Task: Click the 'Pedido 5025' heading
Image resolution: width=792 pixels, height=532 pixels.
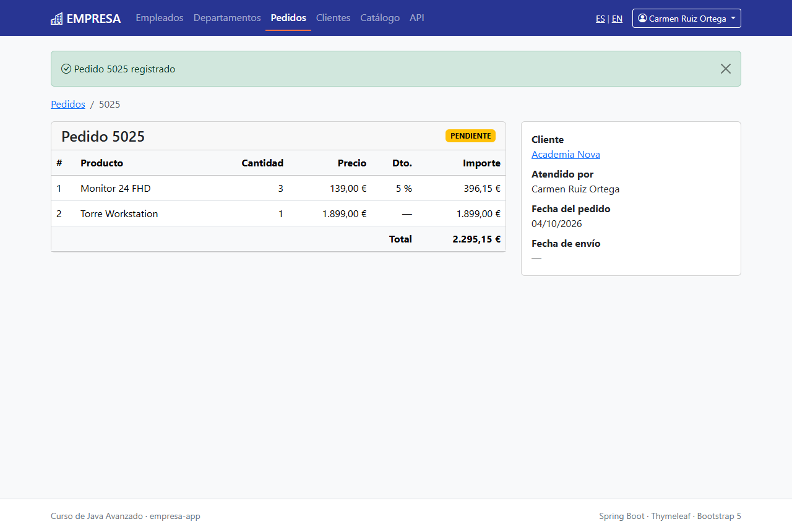Action: click(x=103, y=137)
